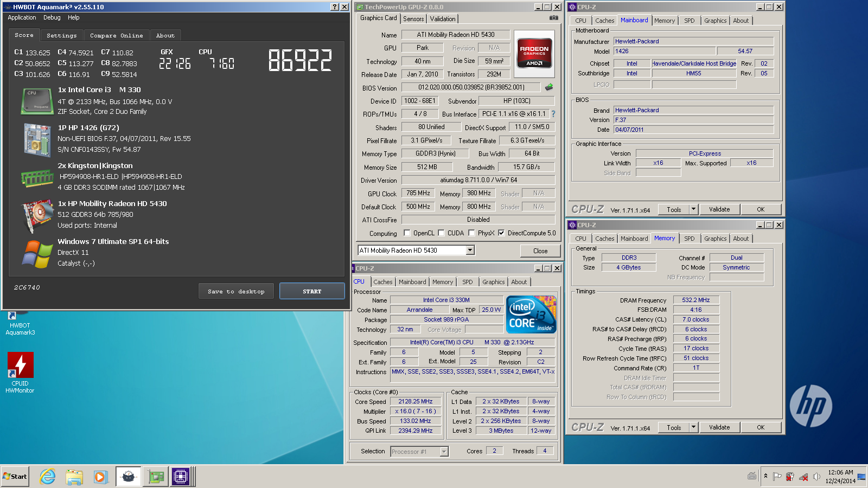
Task: Switch to Sensors tab in GPU-Z
Action: point(413,18)
